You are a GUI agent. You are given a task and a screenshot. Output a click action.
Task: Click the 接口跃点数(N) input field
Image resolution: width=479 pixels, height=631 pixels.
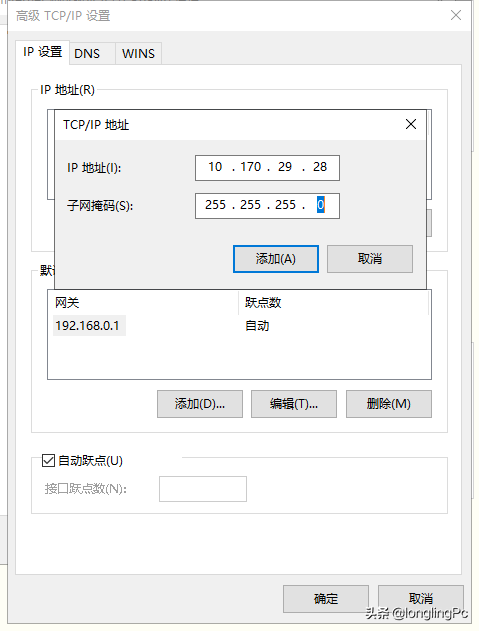[x=203, y=489]
